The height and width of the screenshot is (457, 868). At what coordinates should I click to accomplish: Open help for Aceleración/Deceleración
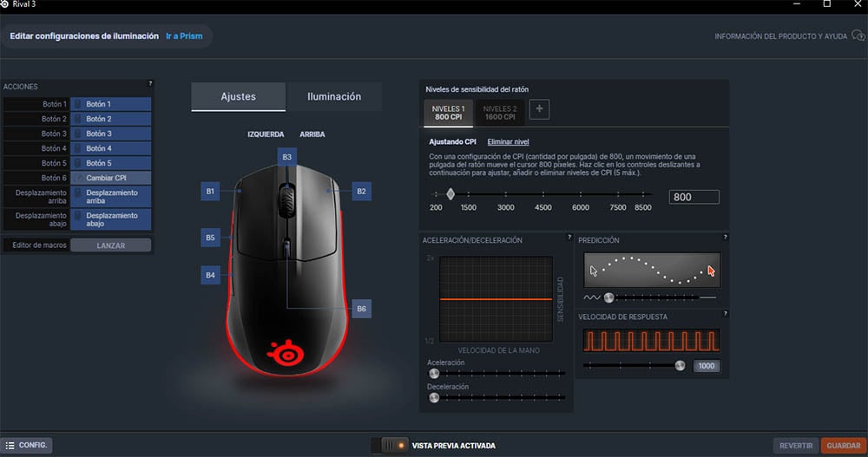pos(569,238)
